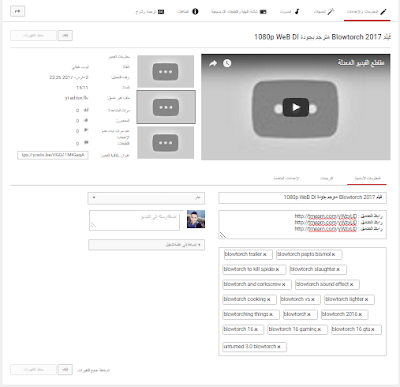The image size is (400, 387).
Task: Click the End screen and annotations icon
Action: 263,12
